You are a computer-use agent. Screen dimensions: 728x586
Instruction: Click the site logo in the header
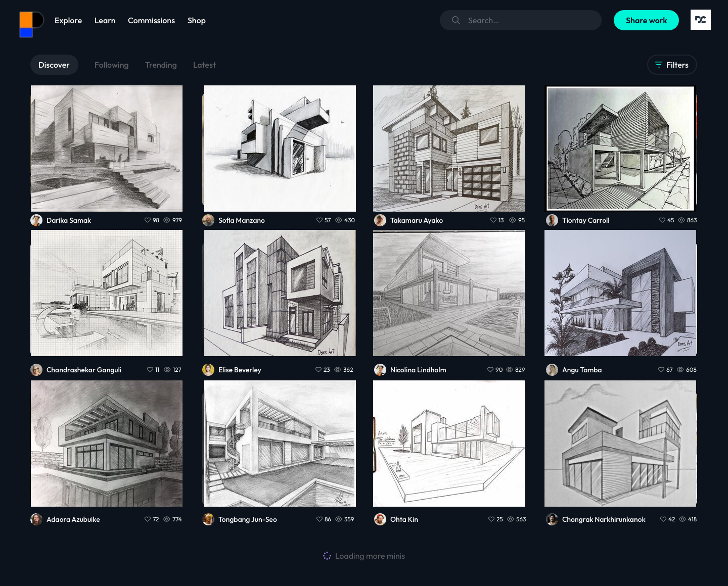point(31,24)
